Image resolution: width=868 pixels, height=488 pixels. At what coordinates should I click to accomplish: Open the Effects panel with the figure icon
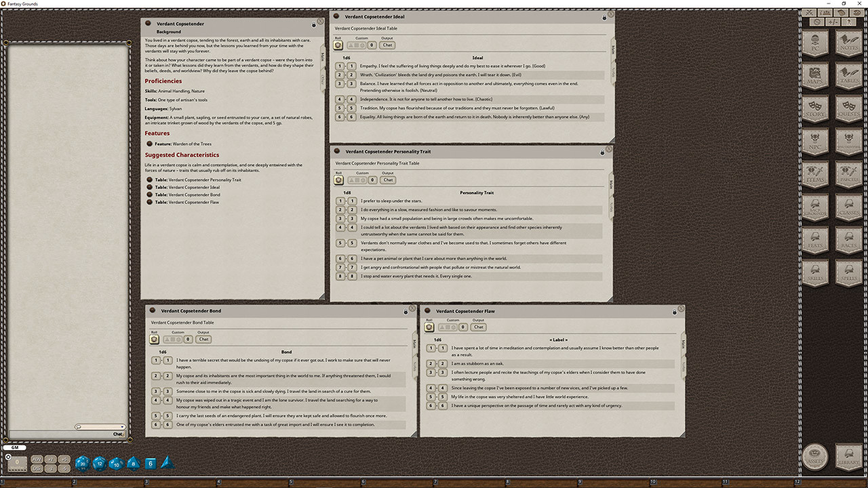[x=848, y=22]
